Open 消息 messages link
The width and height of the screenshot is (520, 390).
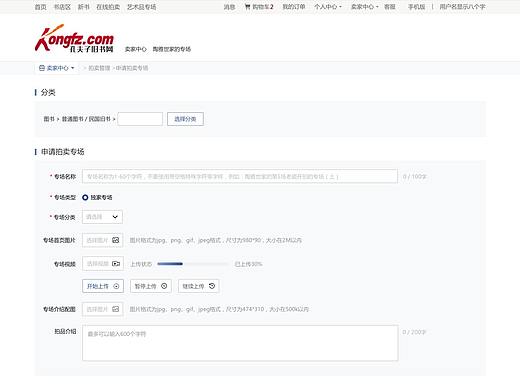tap(229, 7)
